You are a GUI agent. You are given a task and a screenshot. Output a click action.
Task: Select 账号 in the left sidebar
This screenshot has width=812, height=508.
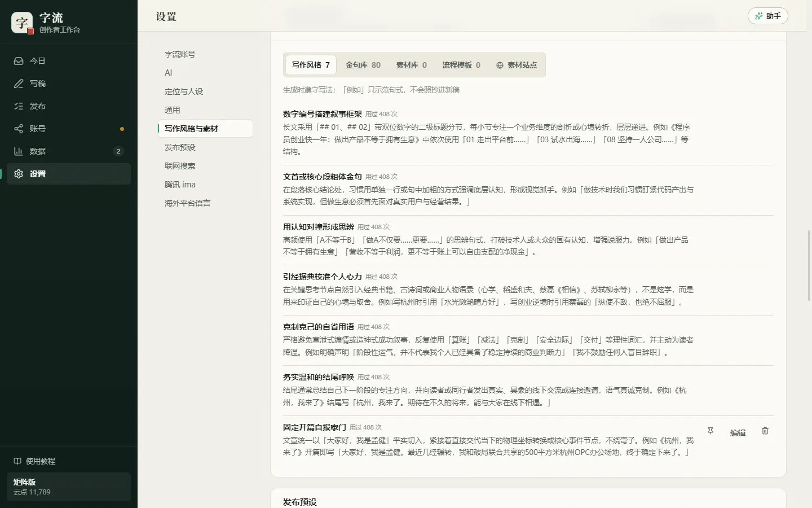(x=69, y=129)
